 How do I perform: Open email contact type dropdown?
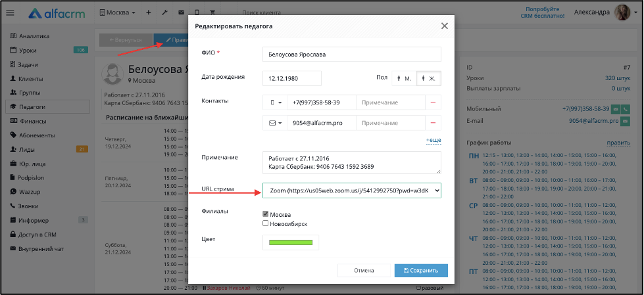click(275, 123)
